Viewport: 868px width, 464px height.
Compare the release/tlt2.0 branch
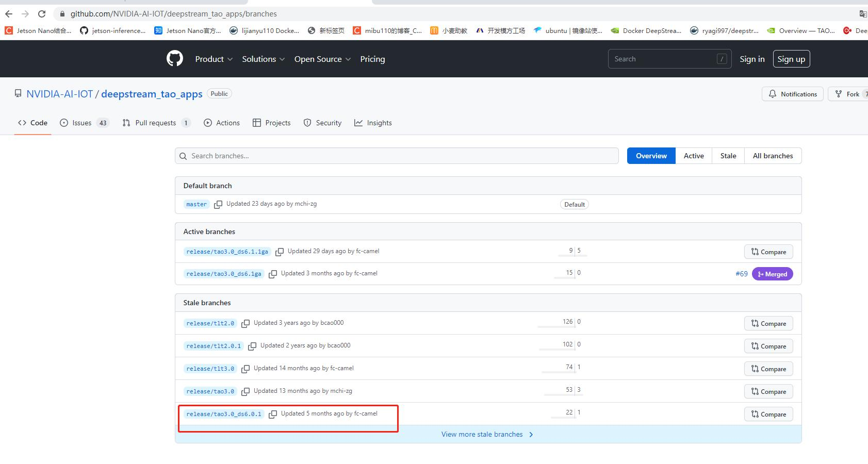pyautogui.click(x=768, y=323)
